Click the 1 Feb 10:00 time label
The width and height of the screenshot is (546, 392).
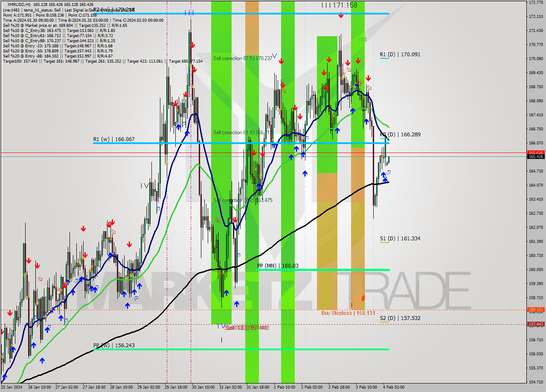[x=285, y=387]
